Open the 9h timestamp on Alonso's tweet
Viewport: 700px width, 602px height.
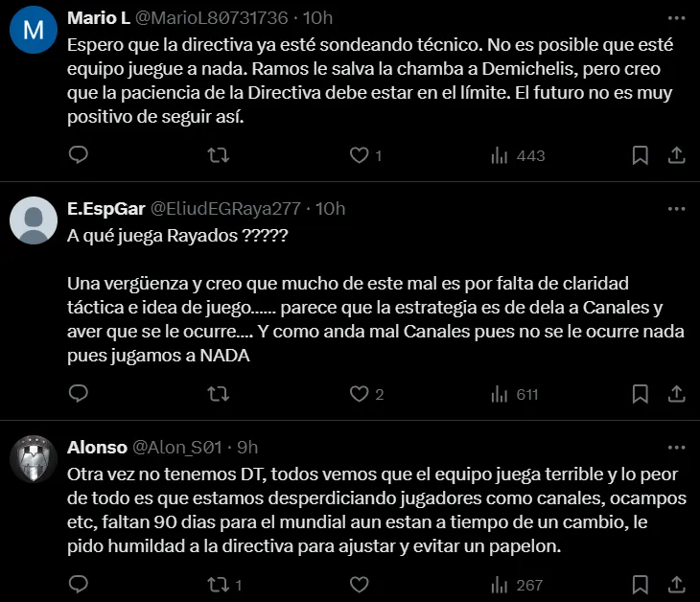246,448
